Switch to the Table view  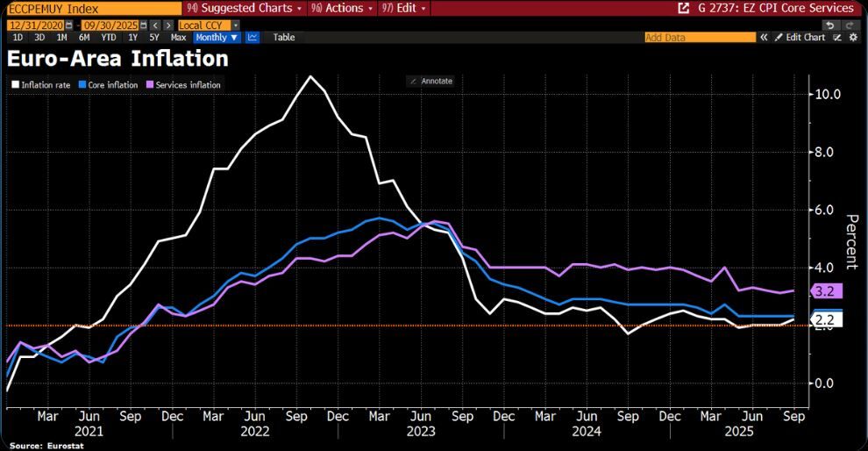(284, 37)
